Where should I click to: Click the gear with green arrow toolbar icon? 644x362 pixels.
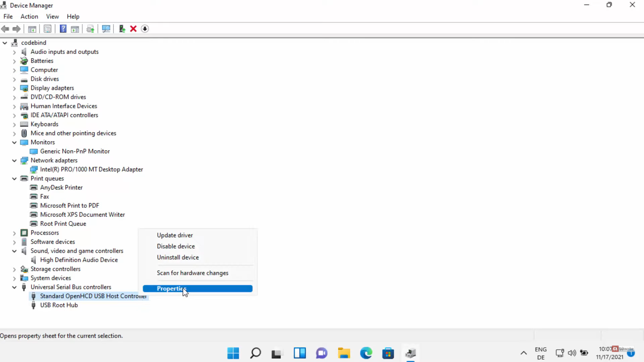pyautogui.click(x=90, y=29)
